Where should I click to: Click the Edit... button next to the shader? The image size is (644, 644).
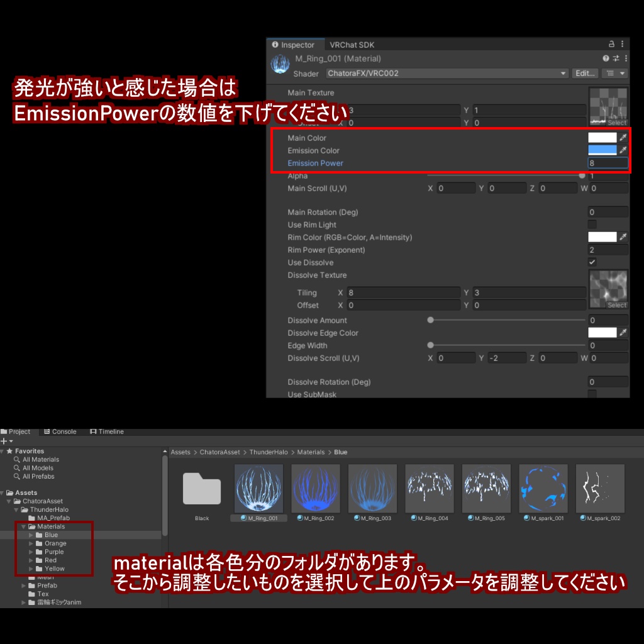coord(586,73)
